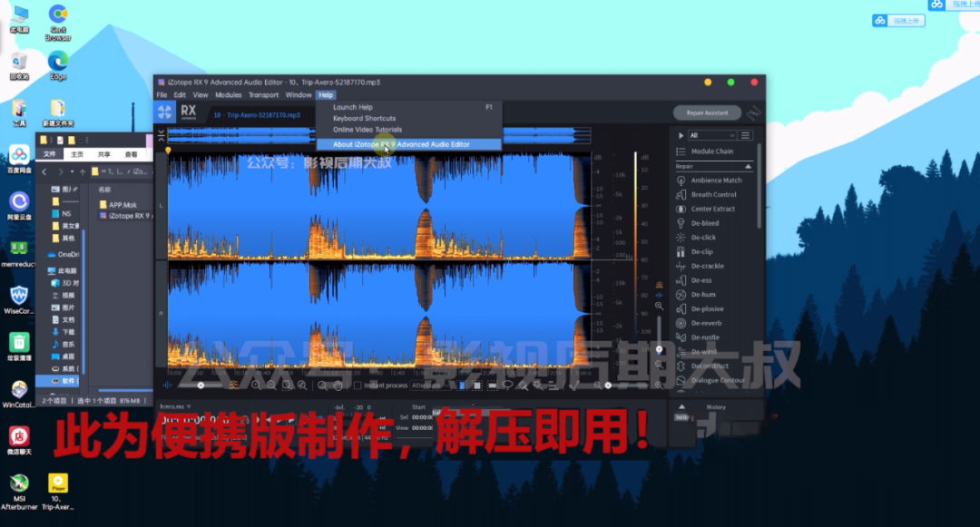Open the module list view options menu

(x=745, y=135)
